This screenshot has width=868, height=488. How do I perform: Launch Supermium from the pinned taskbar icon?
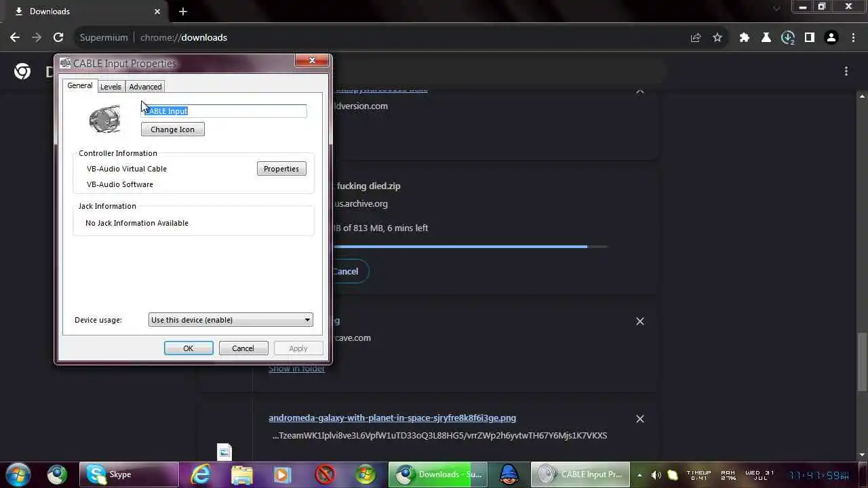pyautogui.click(x=57, y=474)
